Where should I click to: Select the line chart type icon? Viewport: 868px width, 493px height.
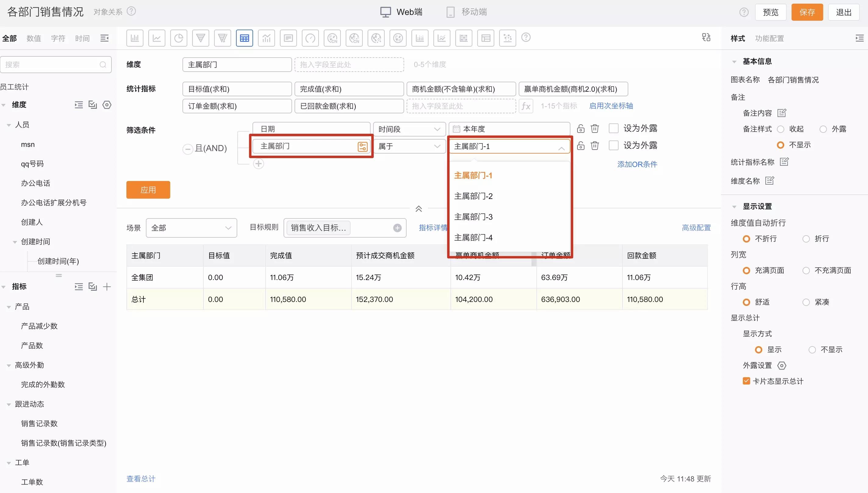(157, 38)
